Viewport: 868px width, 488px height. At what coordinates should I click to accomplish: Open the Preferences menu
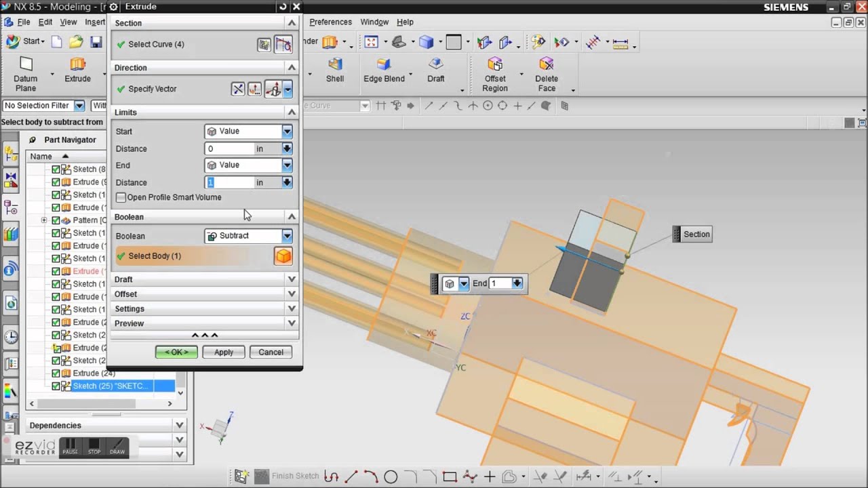click(x=330, y=22)
